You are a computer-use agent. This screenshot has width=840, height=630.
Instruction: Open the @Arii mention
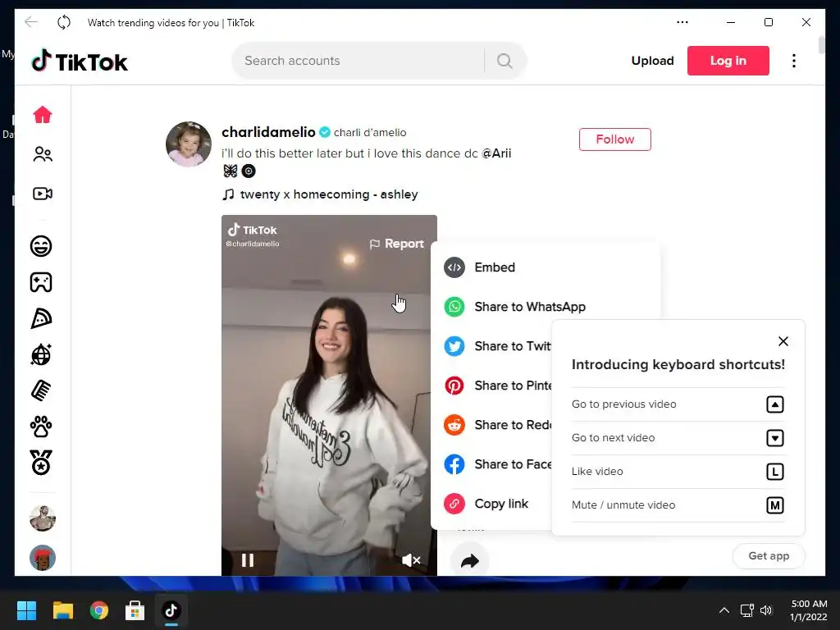[496, 153]
